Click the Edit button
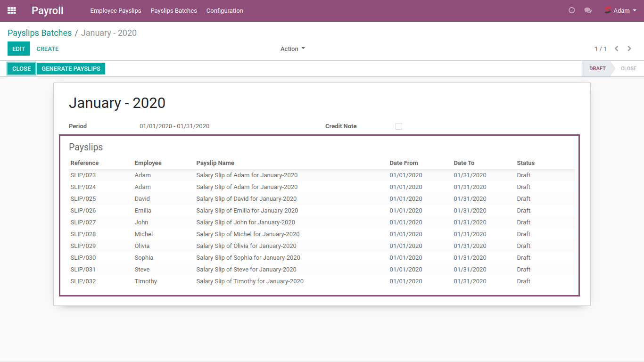This screenshot has width=644, height=362. pos(18,49)
